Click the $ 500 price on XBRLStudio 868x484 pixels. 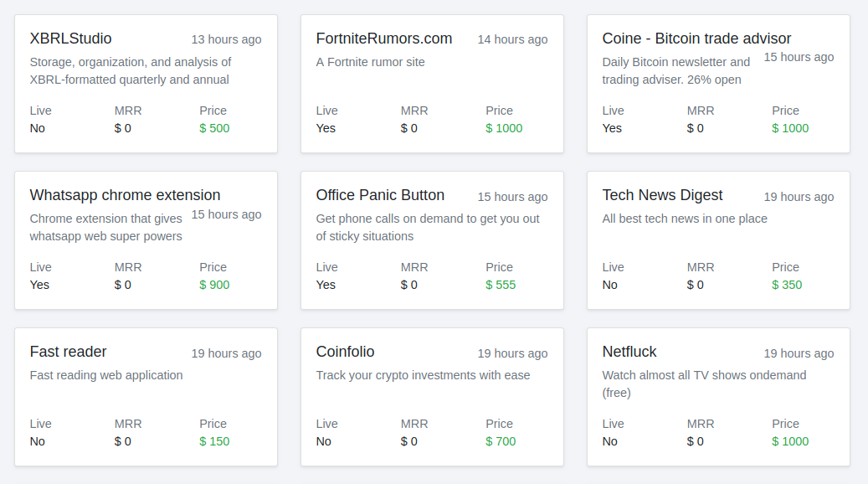click(x=214, y=128)
